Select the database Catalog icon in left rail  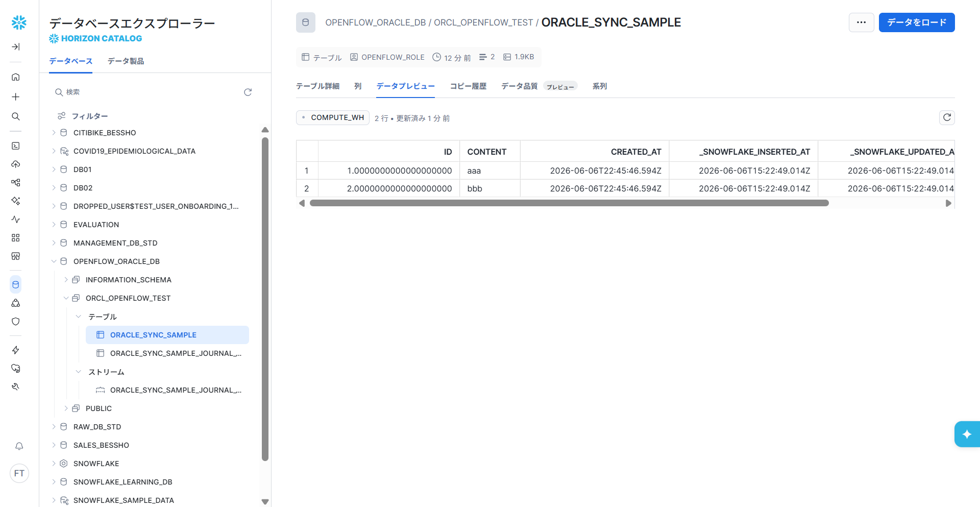pos(16,285)
